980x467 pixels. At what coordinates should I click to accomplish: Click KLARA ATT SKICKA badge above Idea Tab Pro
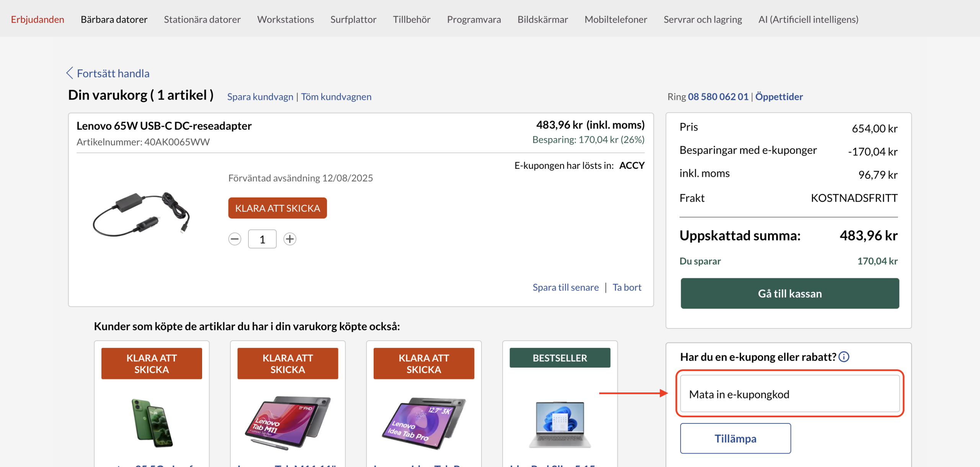point(424,363)
